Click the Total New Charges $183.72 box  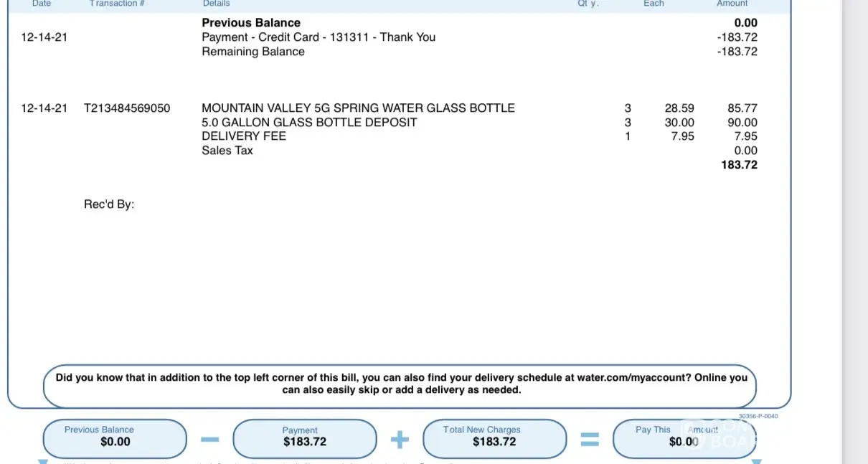point(494,437)
